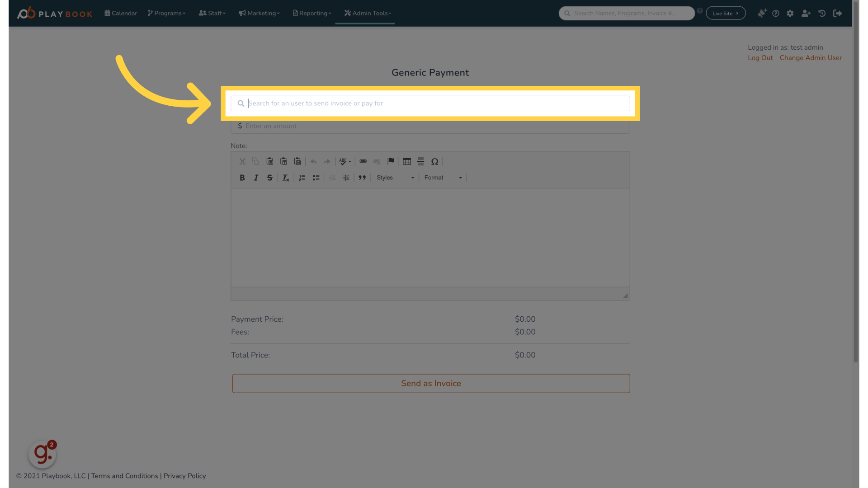Image resolution: width=868 pixels, height=488 pixels.
Task: Click the user search input field
Action: click(x=430, y=103)
